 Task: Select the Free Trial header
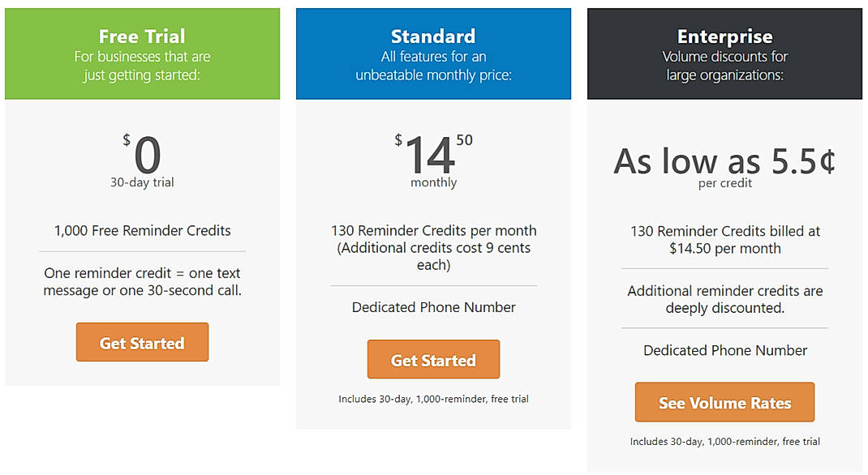tap(142, 36)
